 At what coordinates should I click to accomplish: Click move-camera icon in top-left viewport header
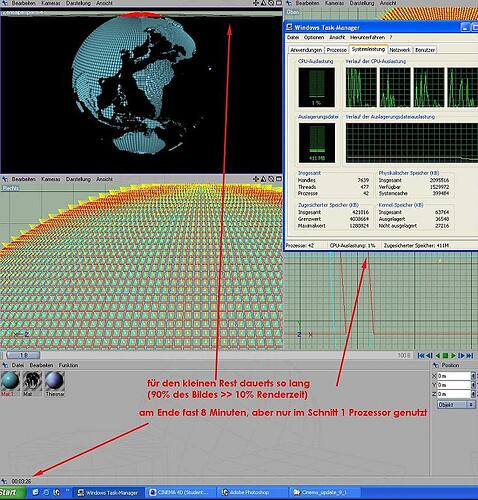[x=256, y=3]
